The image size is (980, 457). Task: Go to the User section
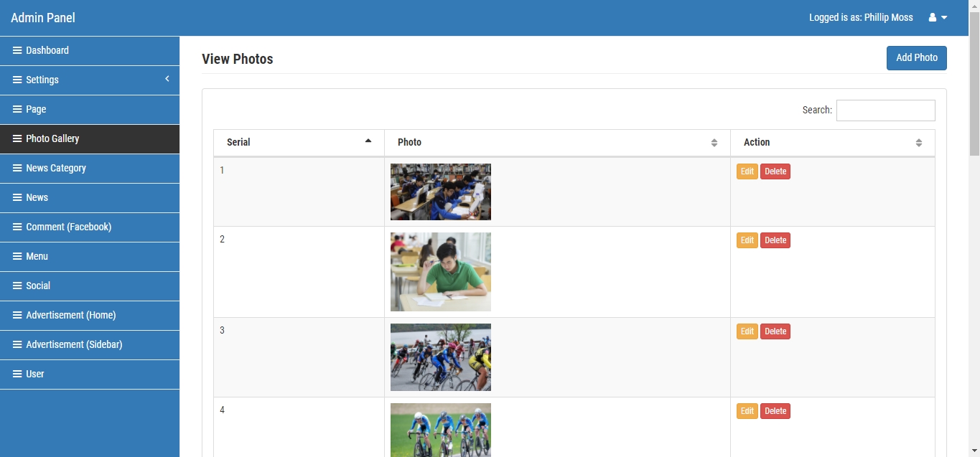pyautogui.click(x=90, y=374)
